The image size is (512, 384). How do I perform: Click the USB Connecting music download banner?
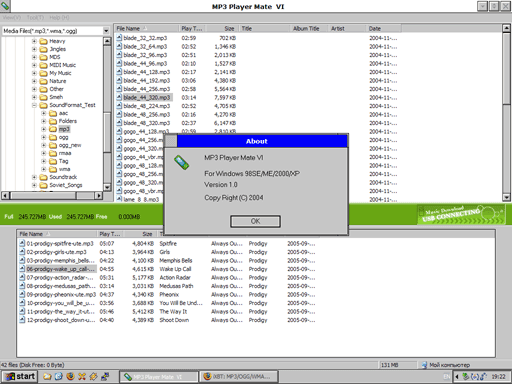click(x=461, y=214)
